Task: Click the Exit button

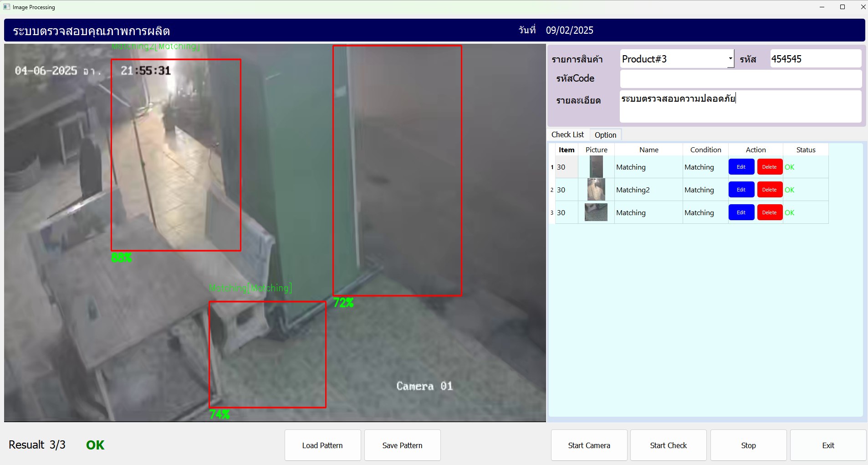Action: click(827, 445)
